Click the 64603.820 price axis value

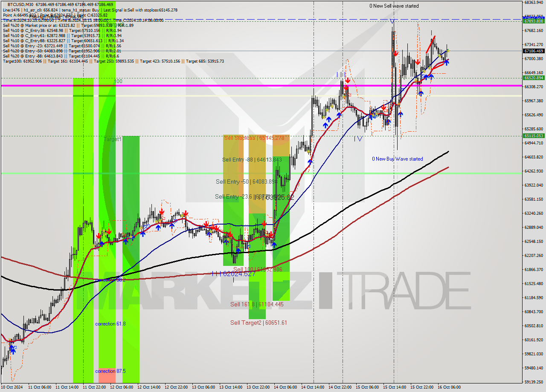click(x=533, y=157)
